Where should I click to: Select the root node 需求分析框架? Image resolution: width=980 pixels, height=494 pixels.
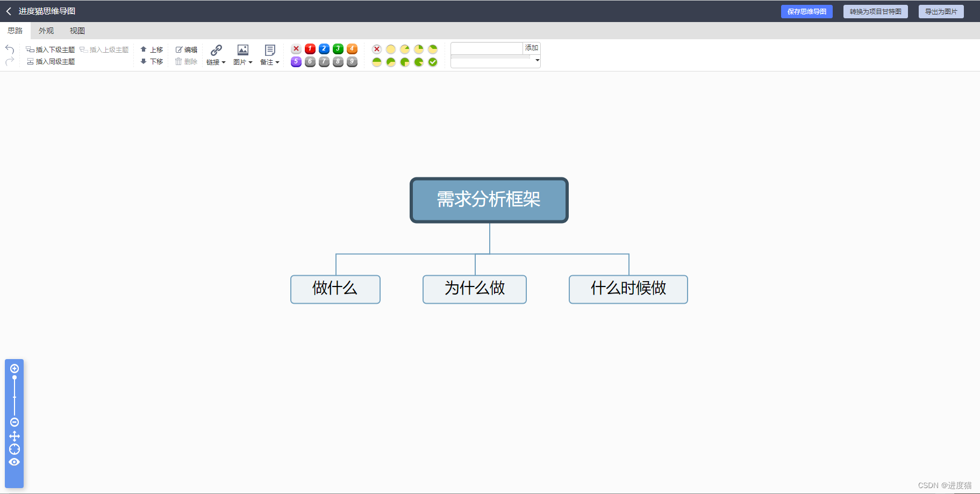[489, 200]
